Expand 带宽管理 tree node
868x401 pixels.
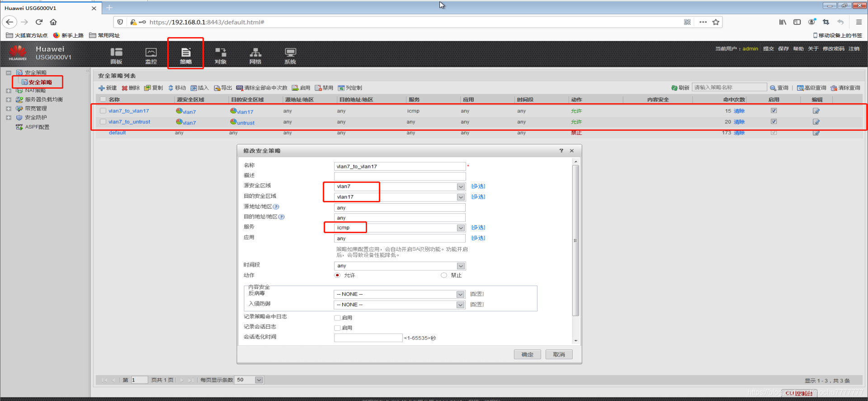click(x=9, y=109)
